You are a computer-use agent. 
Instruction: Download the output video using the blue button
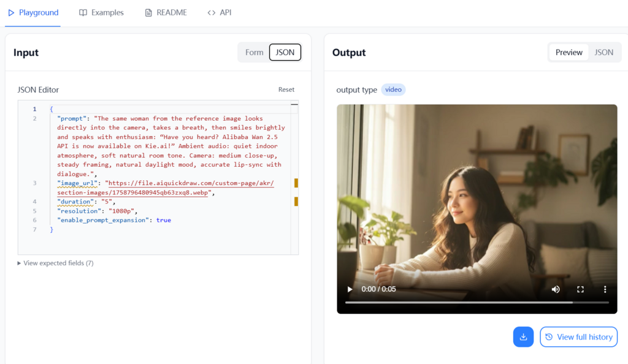click(x=523, y=337)
